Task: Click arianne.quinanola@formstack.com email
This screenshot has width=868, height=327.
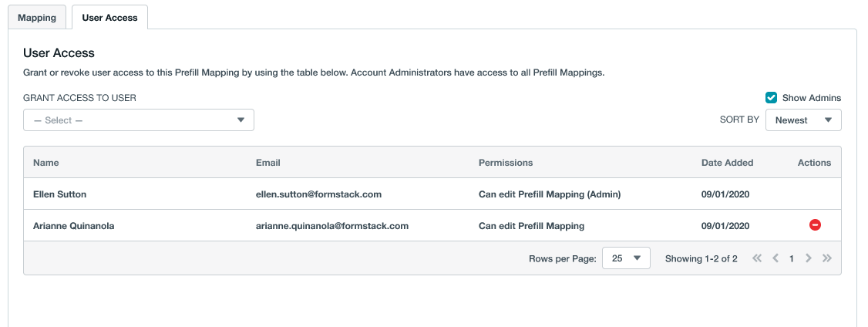Action: (331, 226)
